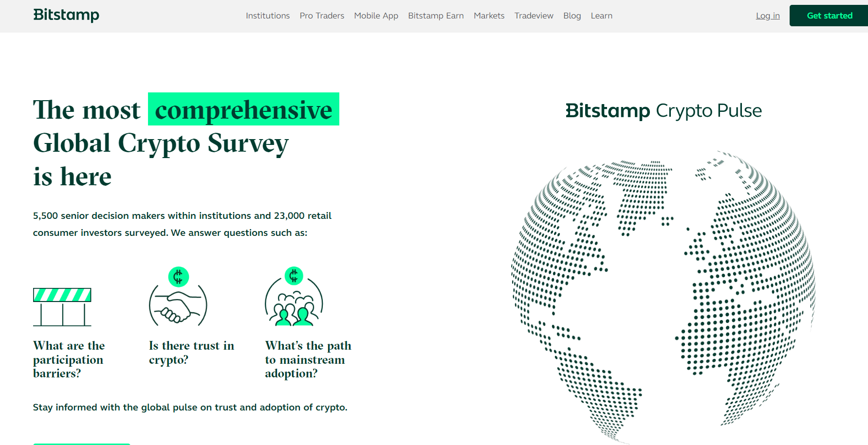Click the dotted globe illustration
Screen dimensions: 868x445
[664, 297]
